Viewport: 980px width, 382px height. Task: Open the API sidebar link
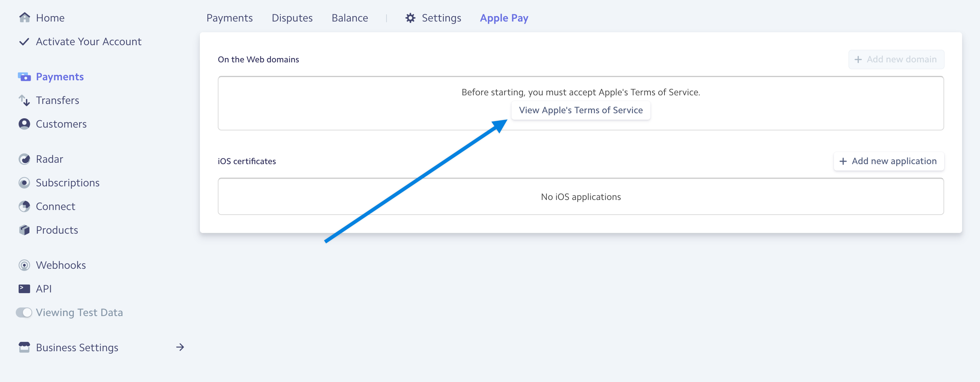(x=44, y=289)
